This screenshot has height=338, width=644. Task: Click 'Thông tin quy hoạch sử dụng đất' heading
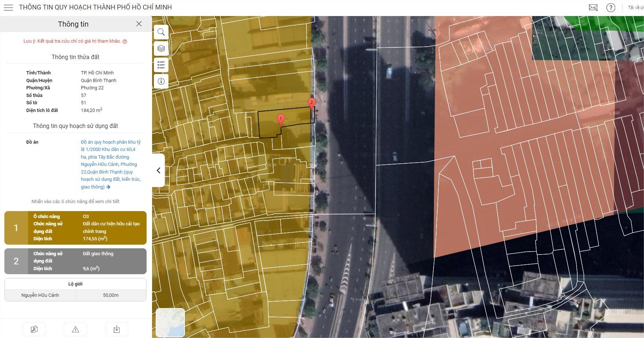coord(75,126)
